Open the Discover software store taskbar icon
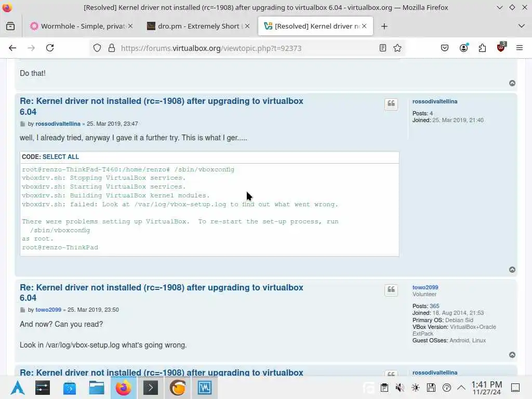Image resolution: width=532 pixels, height=399 pixels. pos(70,388)
